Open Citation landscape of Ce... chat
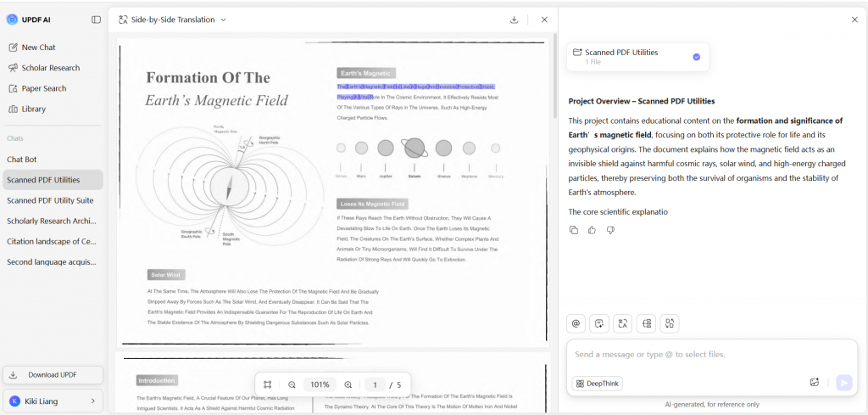This screenshot has height=415, width=868. [53, 241]
